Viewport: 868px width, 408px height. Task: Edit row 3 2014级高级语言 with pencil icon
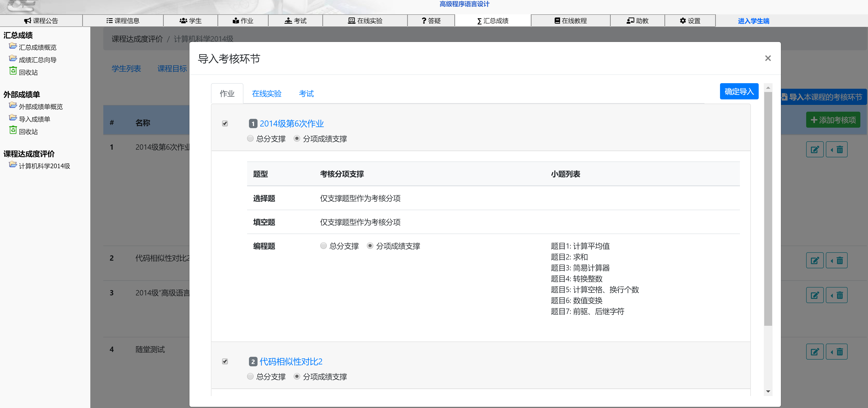815,295
